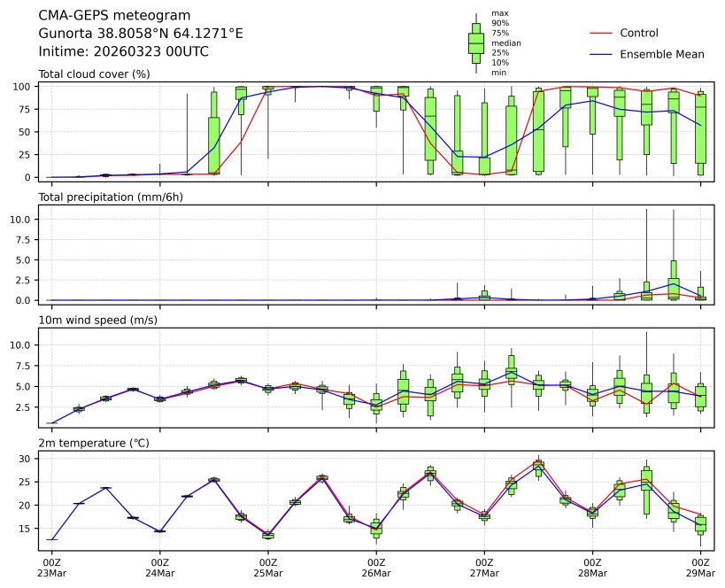Click the "2m temperature (℃)" panel title
The image size is (725, 588).
[x=94, y=443]
